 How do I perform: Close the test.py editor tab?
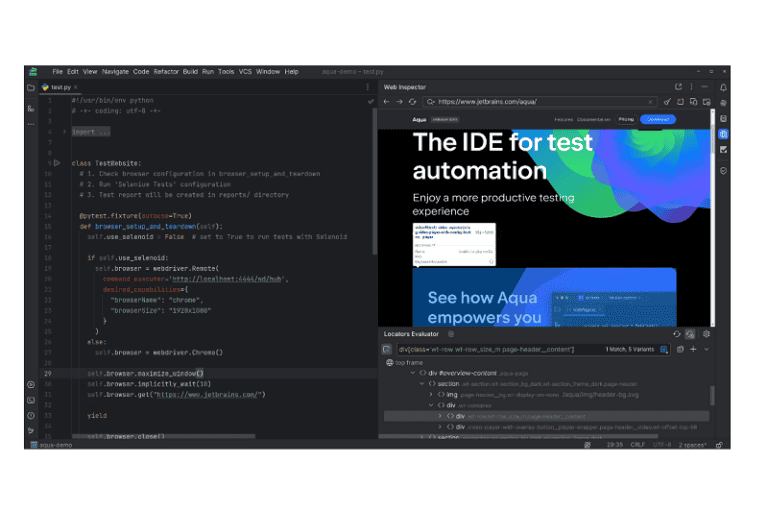coord(76,87)
